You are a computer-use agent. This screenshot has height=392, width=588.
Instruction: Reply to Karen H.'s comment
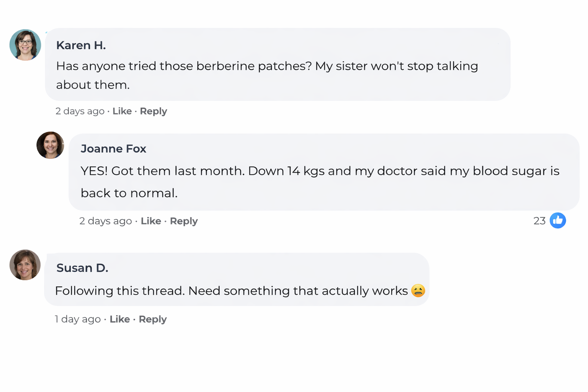click(154, 111)
